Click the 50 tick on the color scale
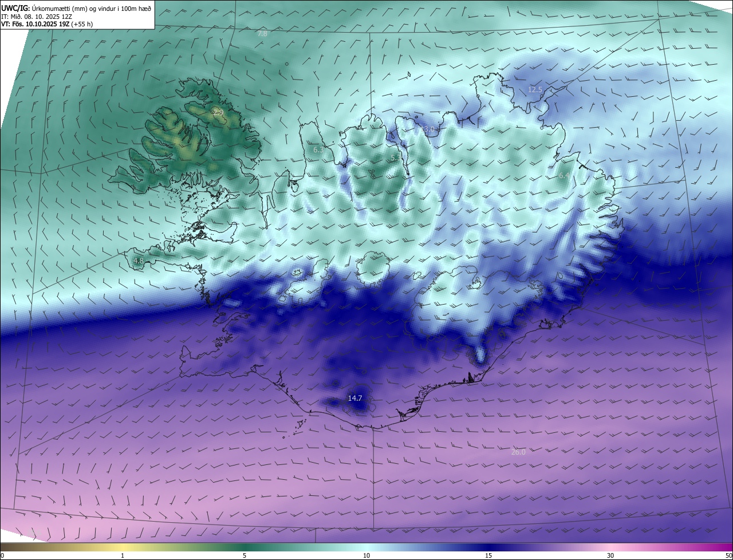The width and height of the screenshot is (733, 560). point(728,555)
